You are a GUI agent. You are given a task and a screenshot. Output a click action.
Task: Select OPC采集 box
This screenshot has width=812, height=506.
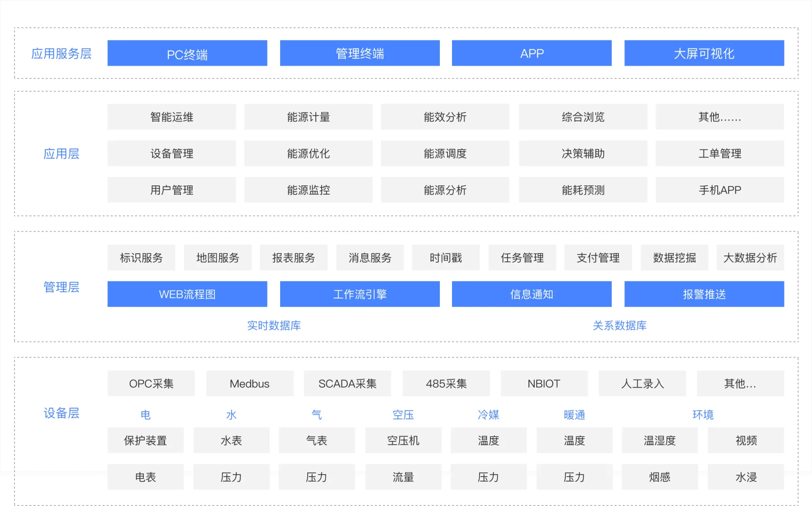coord(151,384)
